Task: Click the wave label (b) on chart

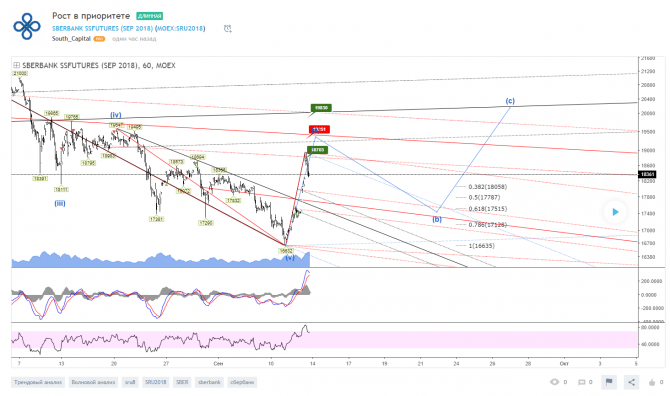Action: tap(437, 220)
